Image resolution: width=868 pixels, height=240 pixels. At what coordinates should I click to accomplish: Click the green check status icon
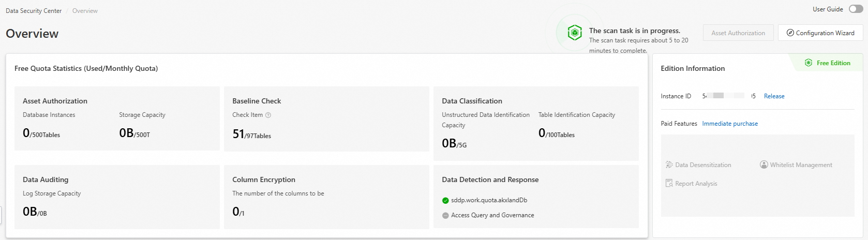pyautogui.click(x=445, y=201)
